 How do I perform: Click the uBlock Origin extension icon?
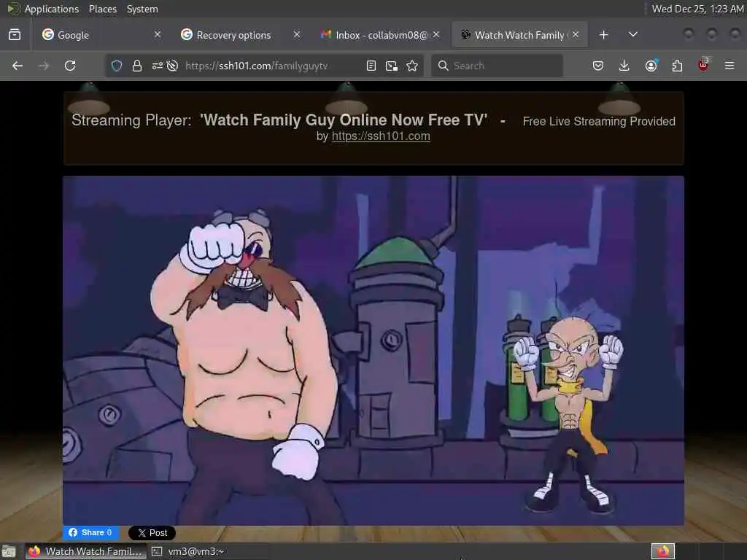(x=703, y=65)
